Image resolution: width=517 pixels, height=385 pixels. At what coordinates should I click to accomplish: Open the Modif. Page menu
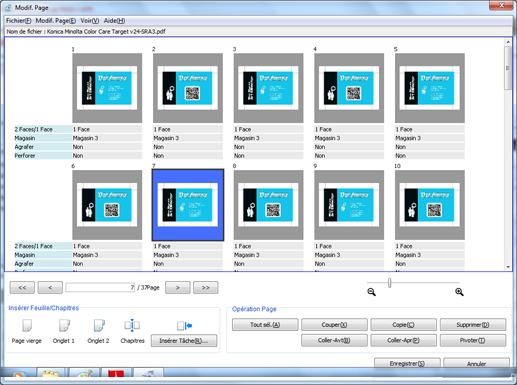(56, 21)
